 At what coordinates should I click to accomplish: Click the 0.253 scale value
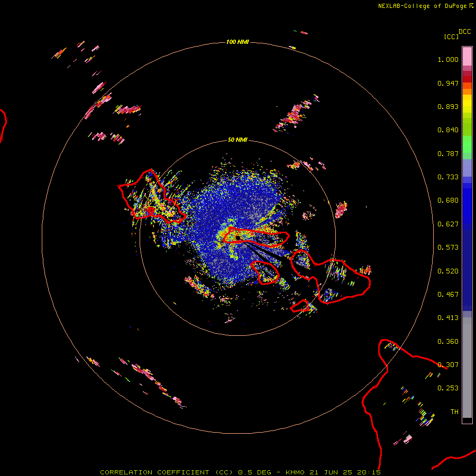pos(448,388)
